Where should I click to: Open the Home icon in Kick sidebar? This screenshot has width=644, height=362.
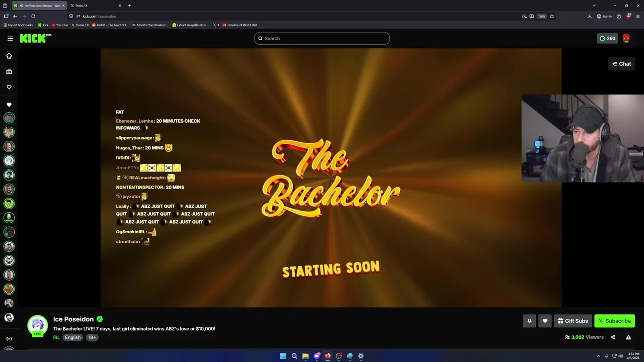click(x=9, y=56)
